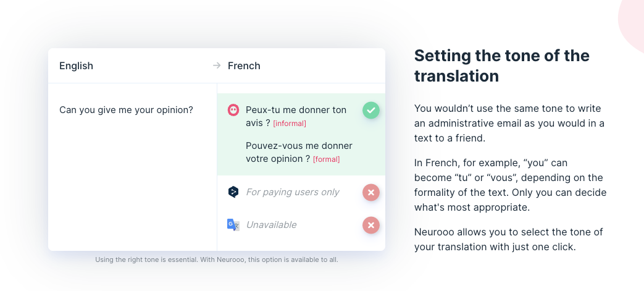Select the English source language label
Viewport: 644px width, 291px height.
[76, 65]
